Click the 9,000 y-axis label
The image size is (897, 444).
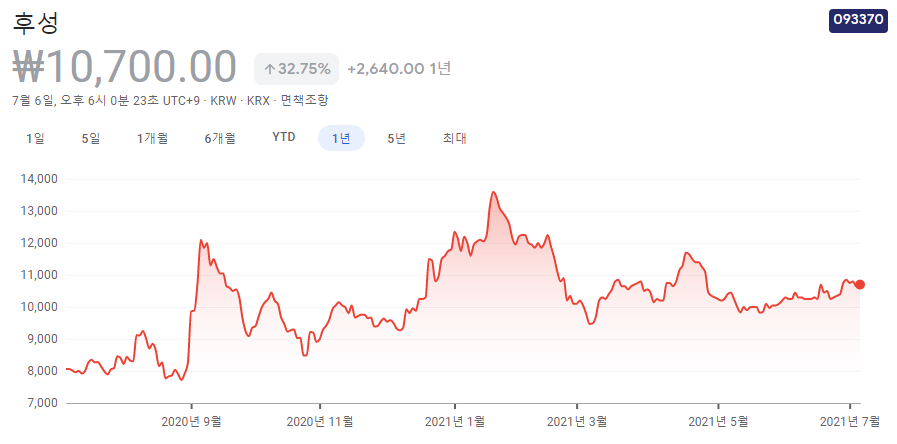pyautogui.click(x=42, y=339)
